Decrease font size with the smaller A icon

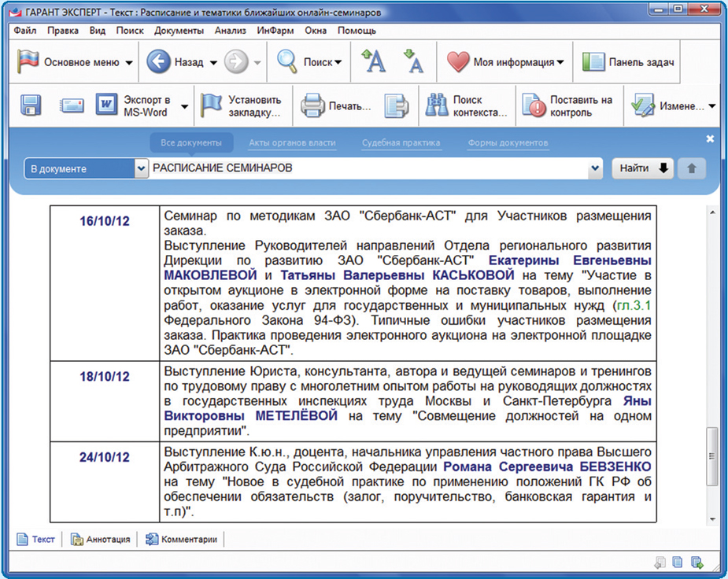[412, 61]
